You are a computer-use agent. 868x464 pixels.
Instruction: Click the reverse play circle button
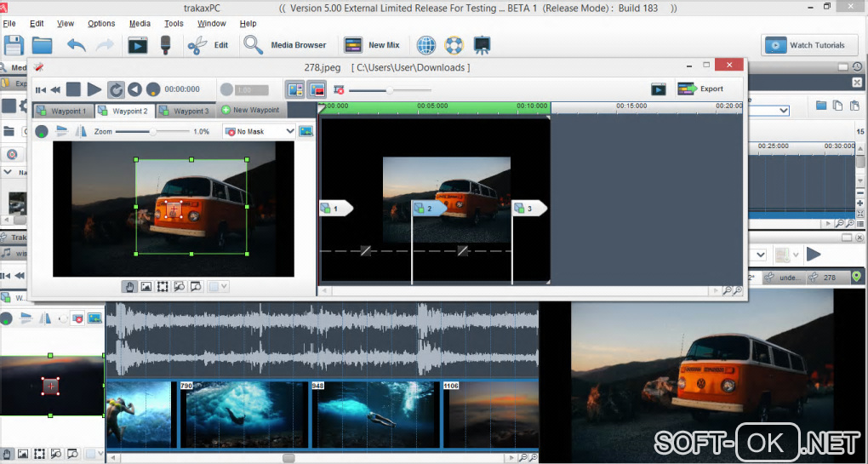pos(134,89)
